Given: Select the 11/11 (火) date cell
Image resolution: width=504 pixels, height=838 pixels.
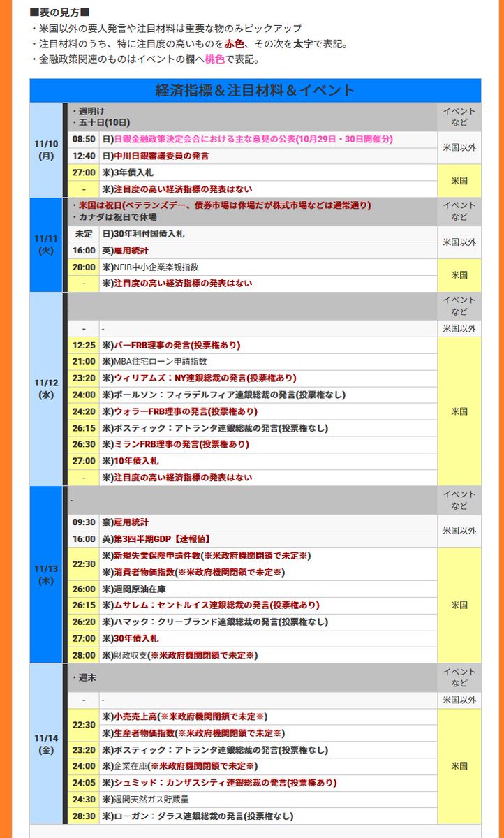Looking at the screenshot, I should coord(46,245).
